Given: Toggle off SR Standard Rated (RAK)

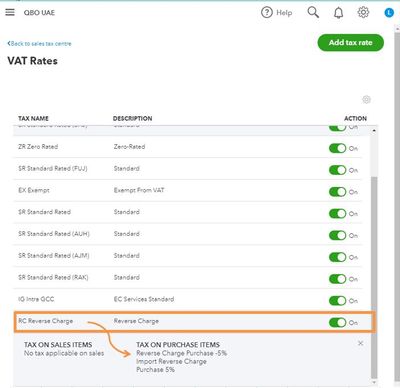Looking at the screenshot, I should 337,279.
